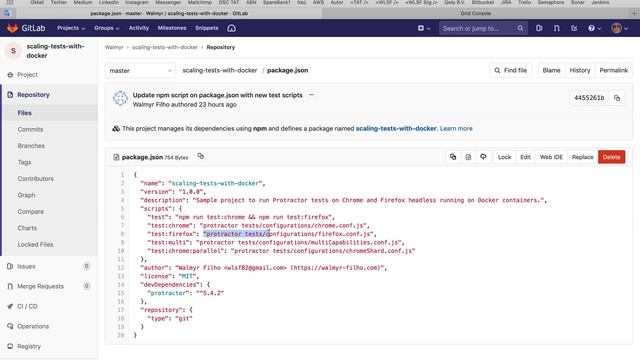Click the project avatar letter S
This screenshot has height=360, width=640.
(x=13, y=51)
